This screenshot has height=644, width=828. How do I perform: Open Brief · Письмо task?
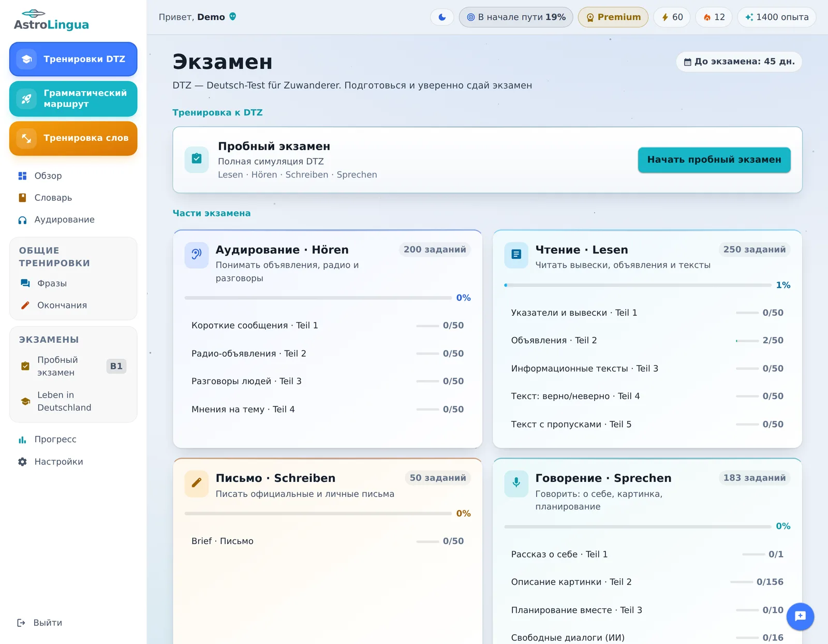click(x=328, y=541)
